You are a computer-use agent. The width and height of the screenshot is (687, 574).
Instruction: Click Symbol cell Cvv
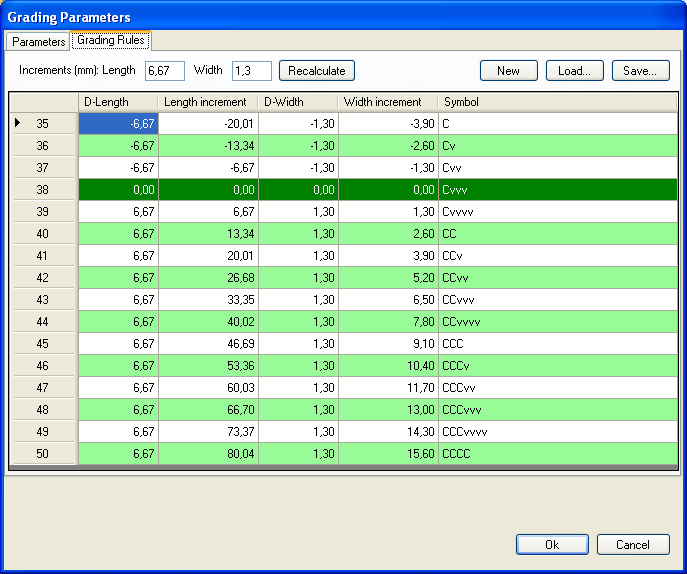[x=558, y=168]
